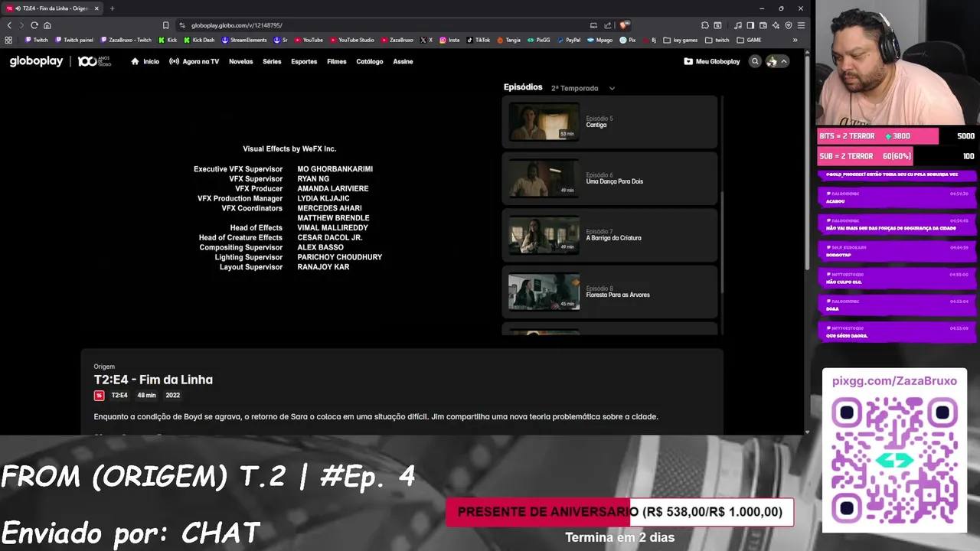The height and width of the screenshot is (551, 980).
Task: Play Episódio 7 A Barriga da Criatura
Action: [544, 235]
